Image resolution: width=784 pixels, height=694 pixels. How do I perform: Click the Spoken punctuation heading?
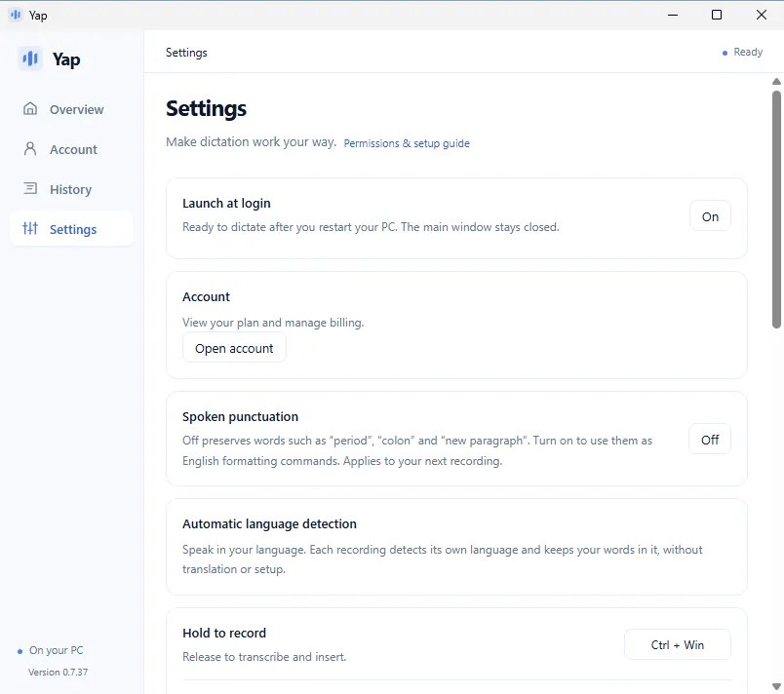pos(240,417)
